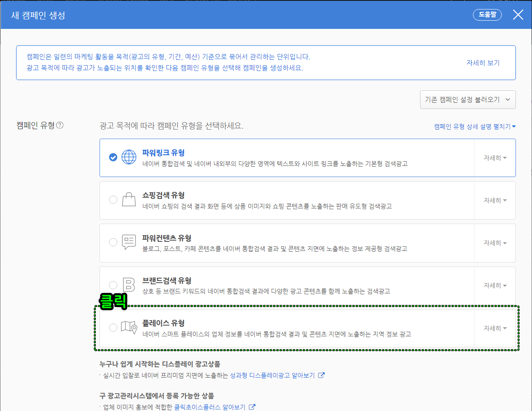Select the 파워링크 유형 radio button

coord(113,157)
